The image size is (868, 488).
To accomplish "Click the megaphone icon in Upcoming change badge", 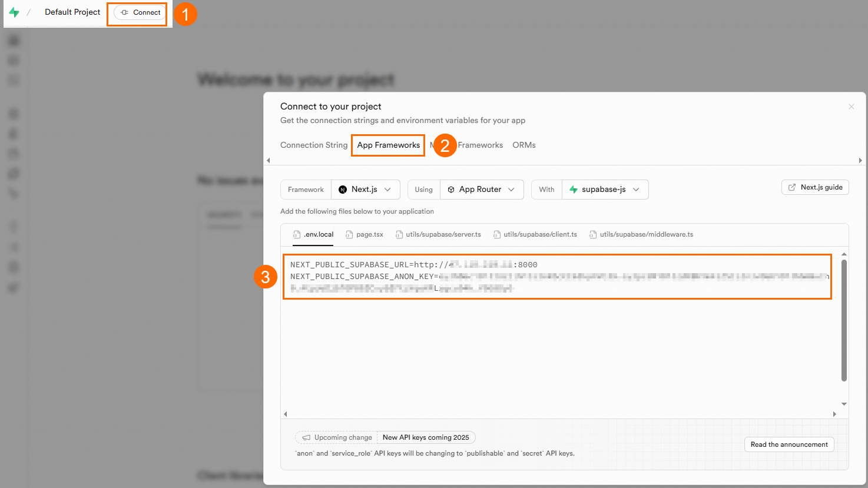I will [x=306, y=437].
